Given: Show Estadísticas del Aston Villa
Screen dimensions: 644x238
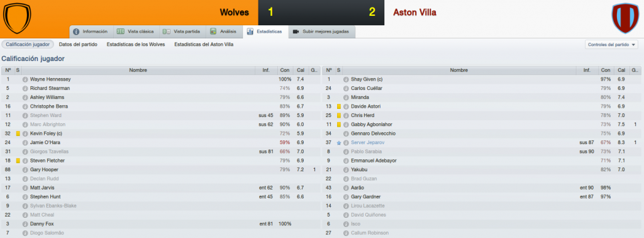Looking at the screenshot, I should coord(204,45).
